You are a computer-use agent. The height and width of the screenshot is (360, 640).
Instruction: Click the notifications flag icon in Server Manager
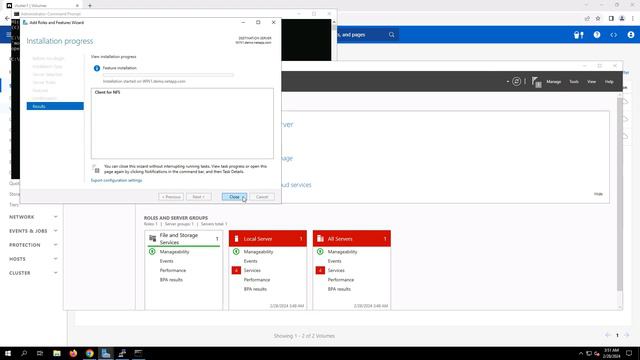[x=536, y=82]
